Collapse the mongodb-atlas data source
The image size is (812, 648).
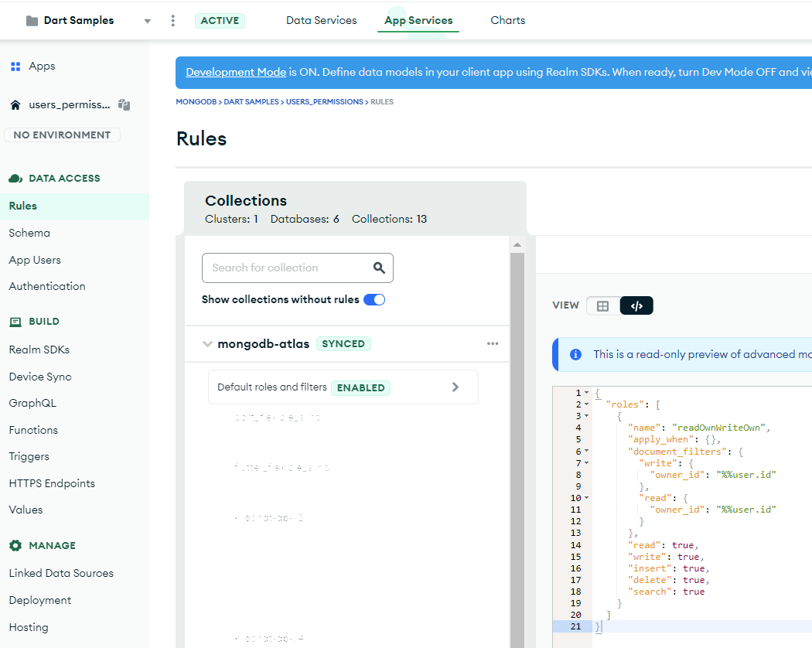point(207,344)
